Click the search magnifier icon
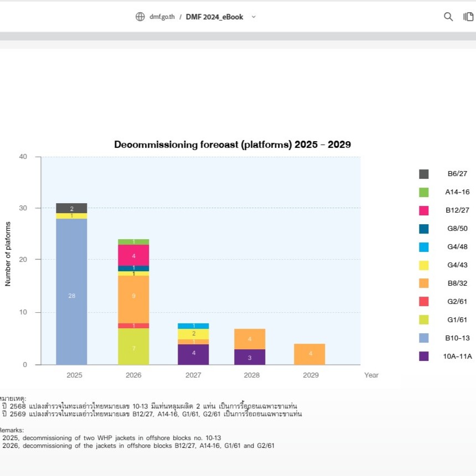Image resolution: width=476 pixels, height=476 pixels. [448, 17]
